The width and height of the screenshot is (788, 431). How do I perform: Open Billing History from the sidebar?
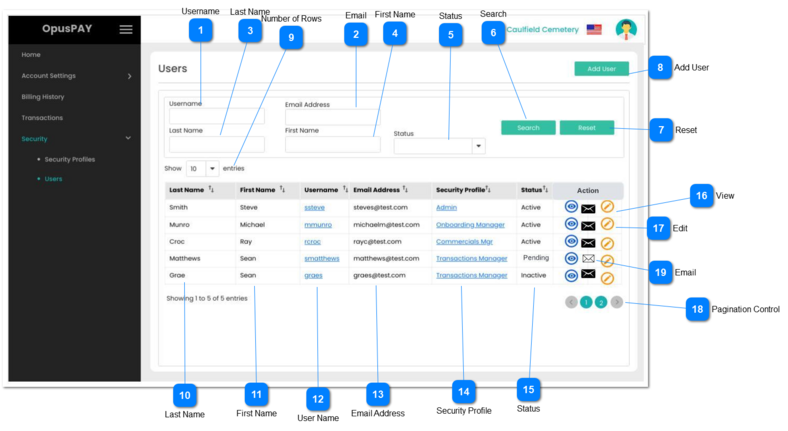tap(43, 97)
